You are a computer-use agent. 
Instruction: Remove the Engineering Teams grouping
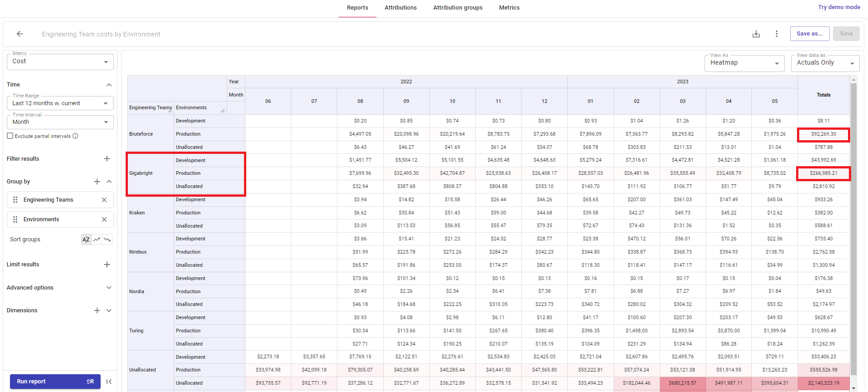pos(104,200)
